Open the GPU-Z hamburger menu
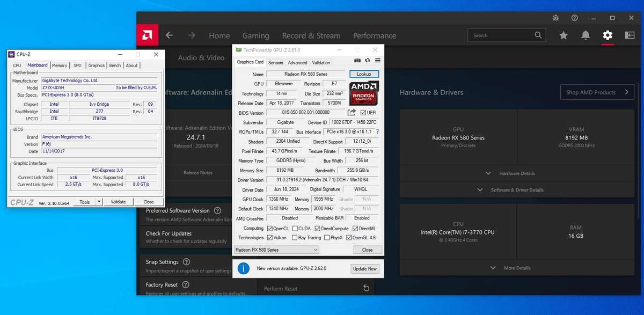644x315 pixels. tap(377, 61)
